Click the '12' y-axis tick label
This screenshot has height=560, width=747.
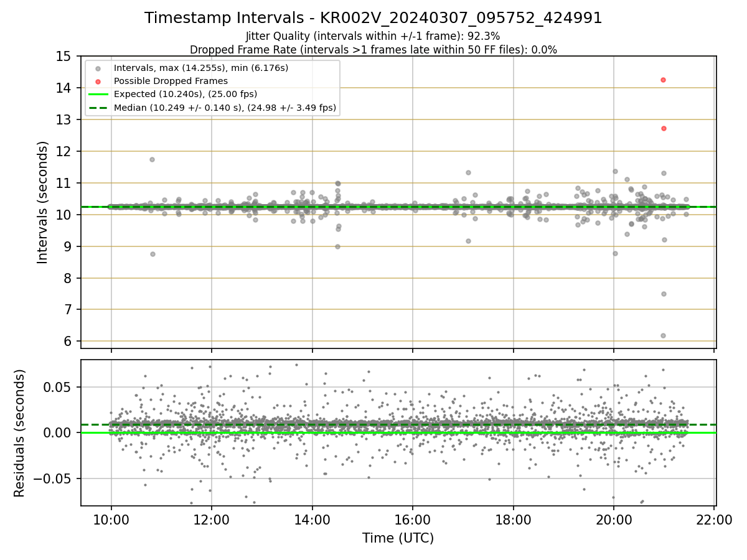coord(65,152)
